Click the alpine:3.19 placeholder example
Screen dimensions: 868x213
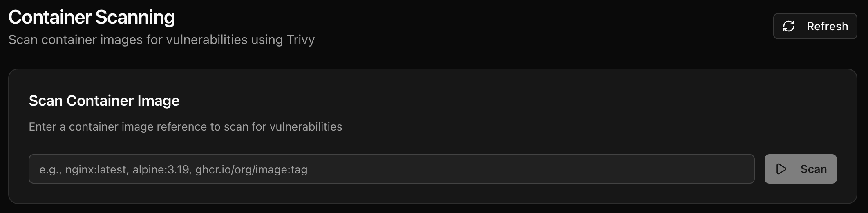pos(162,170)
